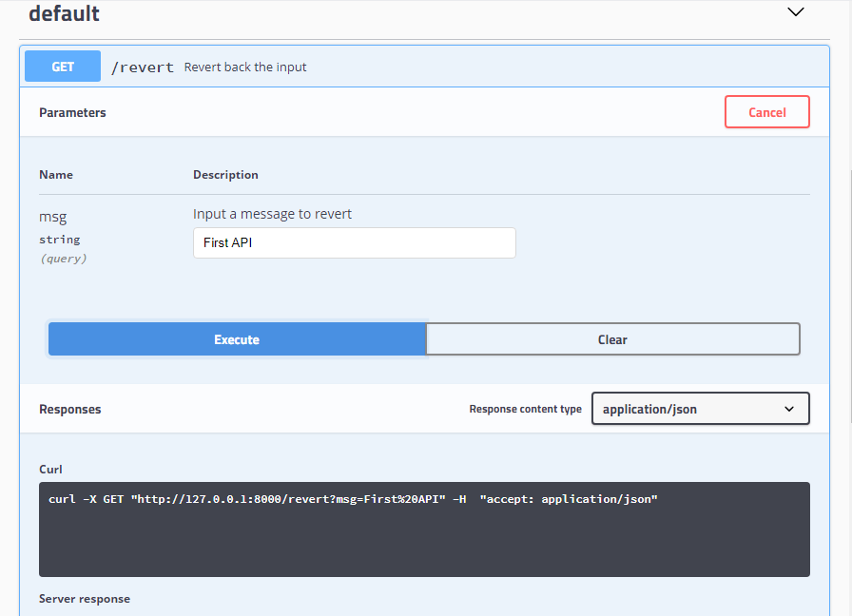Click the Server response label

tap(85, 599)
